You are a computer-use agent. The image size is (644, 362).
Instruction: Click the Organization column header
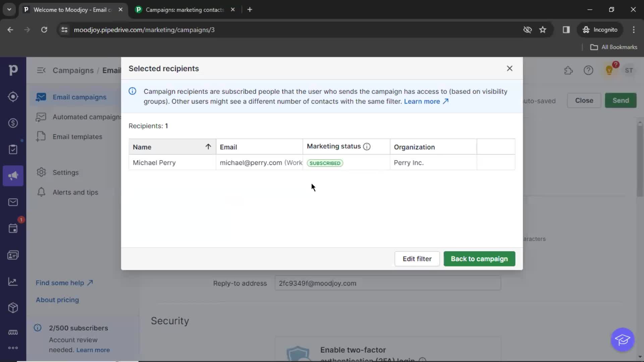point(433,147)
